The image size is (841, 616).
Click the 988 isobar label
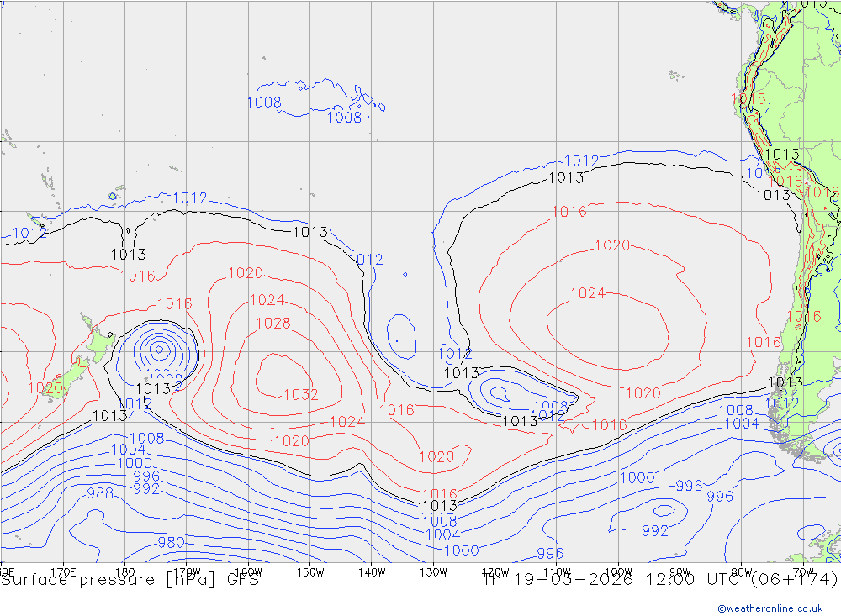click(x=100, y=493)
